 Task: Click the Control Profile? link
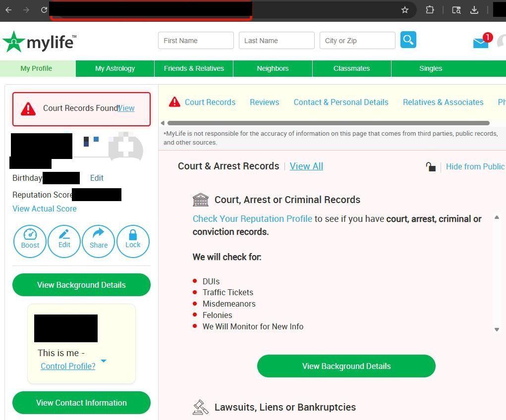click(68, 366)
